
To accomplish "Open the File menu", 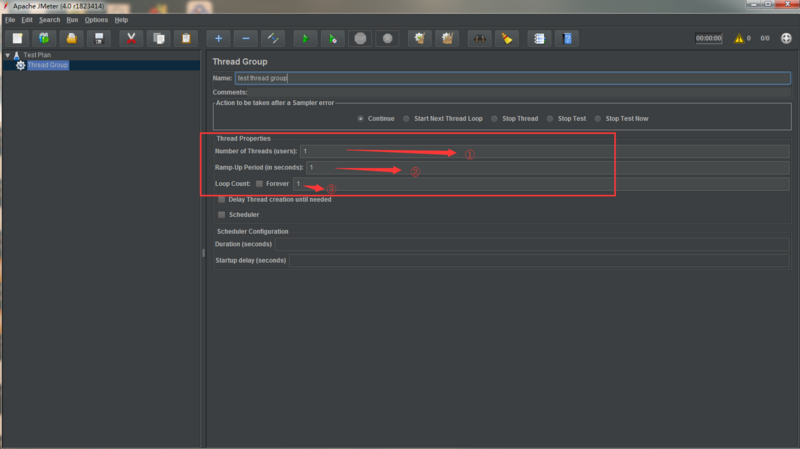I will [x=10, y=20].
